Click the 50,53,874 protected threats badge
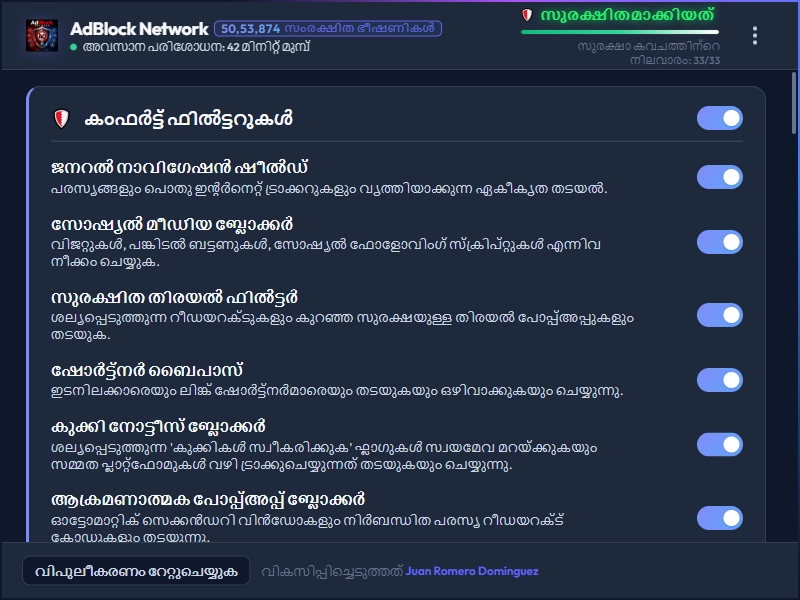 point(328,28)
